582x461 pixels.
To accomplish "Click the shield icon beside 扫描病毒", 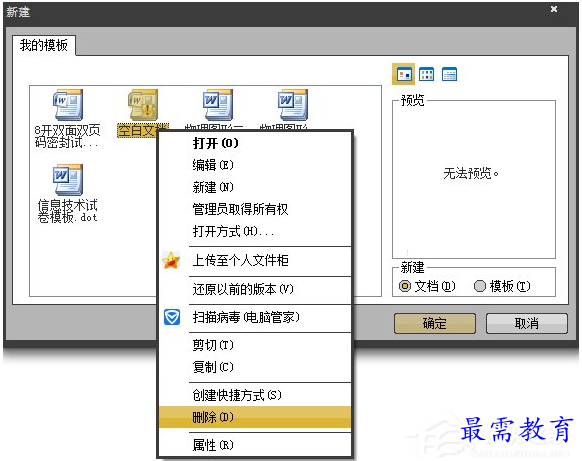I will point(172,317).
